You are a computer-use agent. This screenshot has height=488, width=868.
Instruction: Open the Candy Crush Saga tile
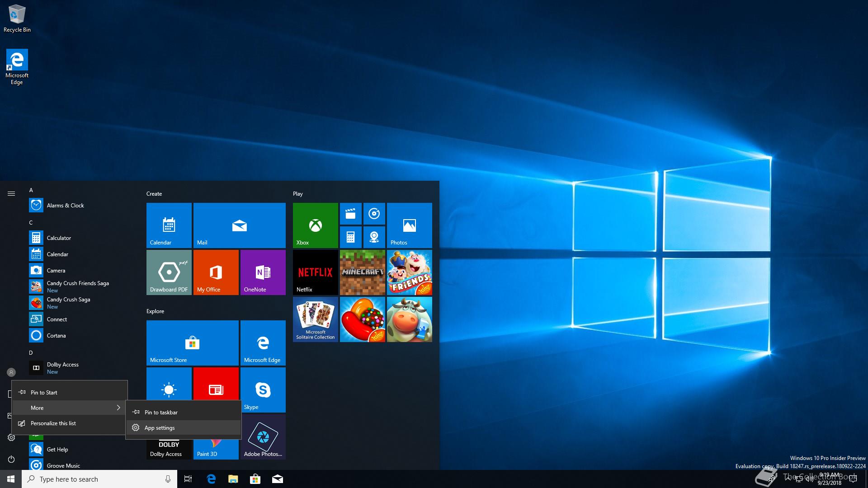click(x=362, y=319)
